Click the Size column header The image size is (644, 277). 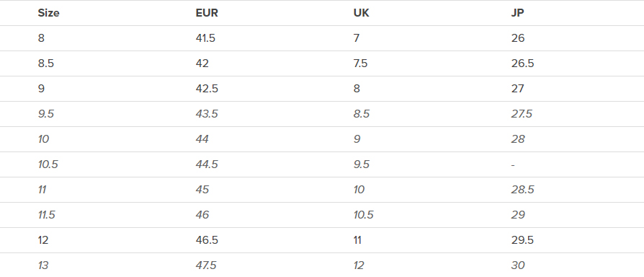(48, 13)
